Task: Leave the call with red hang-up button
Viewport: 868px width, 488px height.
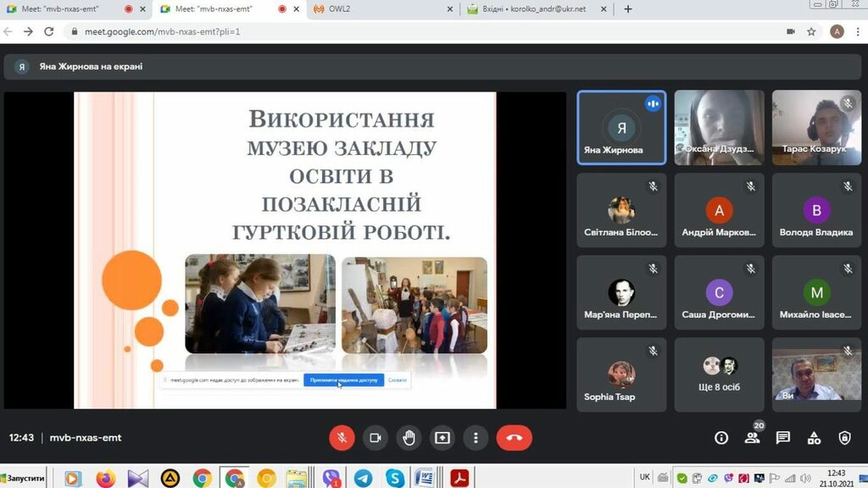Action: pyautogui.click(x=514, y=438)
